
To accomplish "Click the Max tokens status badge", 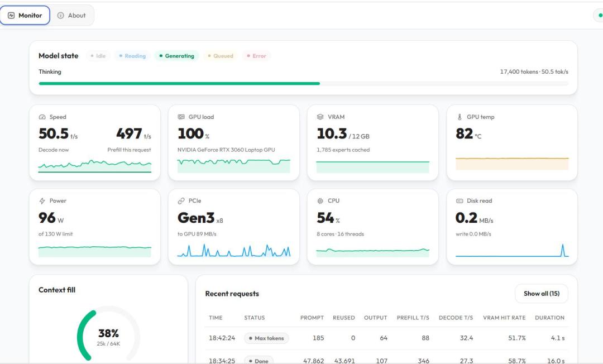I will 266,338.
